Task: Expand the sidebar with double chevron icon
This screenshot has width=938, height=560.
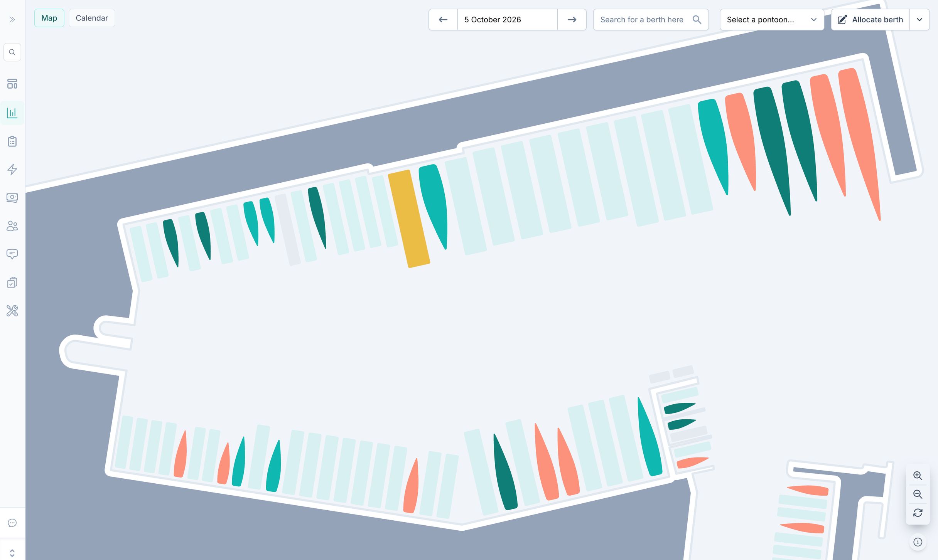Action: [12, 20]
